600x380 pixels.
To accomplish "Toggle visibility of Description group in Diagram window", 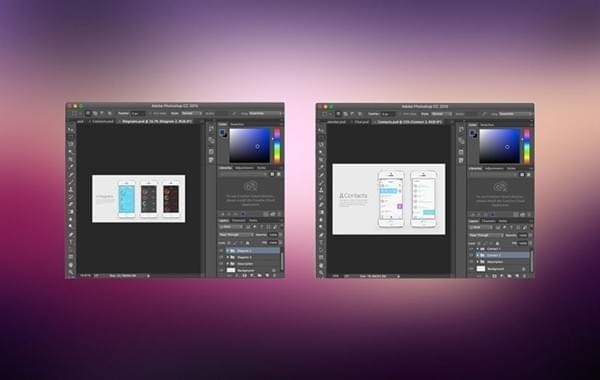I will click(x=222, y=264).
